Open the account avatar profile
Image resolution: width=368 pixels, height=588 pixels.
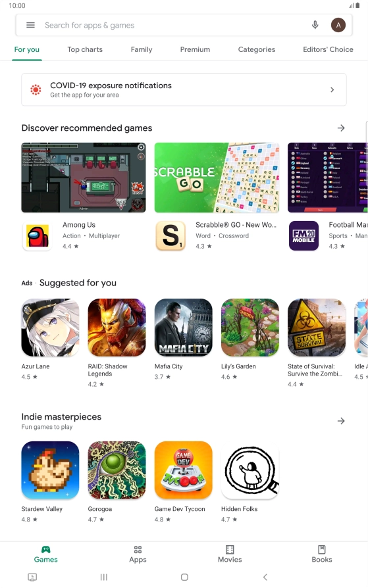pos(338,25)
